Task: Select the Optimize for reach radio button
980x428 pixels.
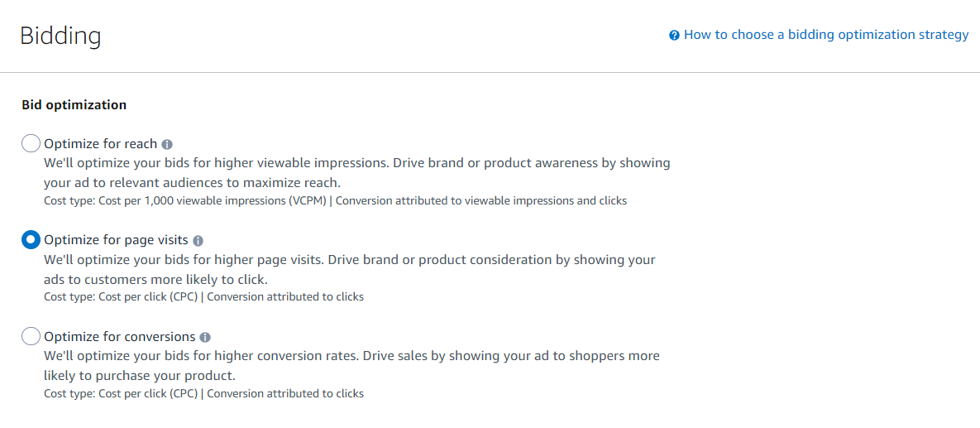Action: [31, 143]
